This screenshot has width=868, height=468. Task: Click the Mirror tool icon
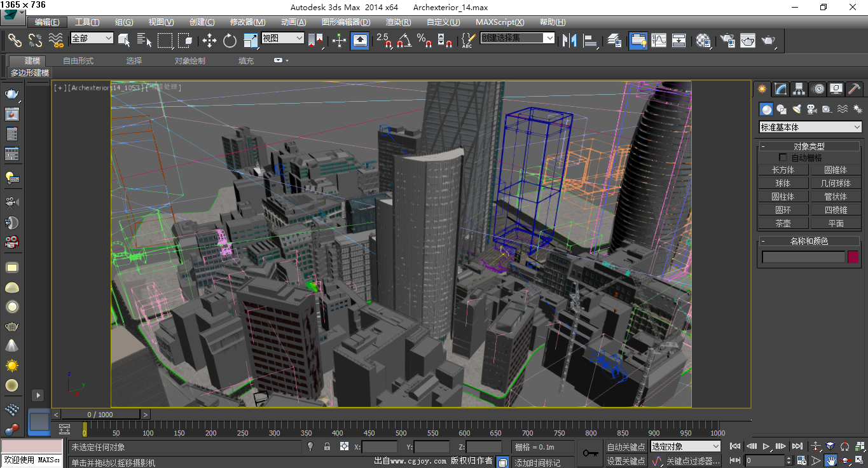(570, 41)
